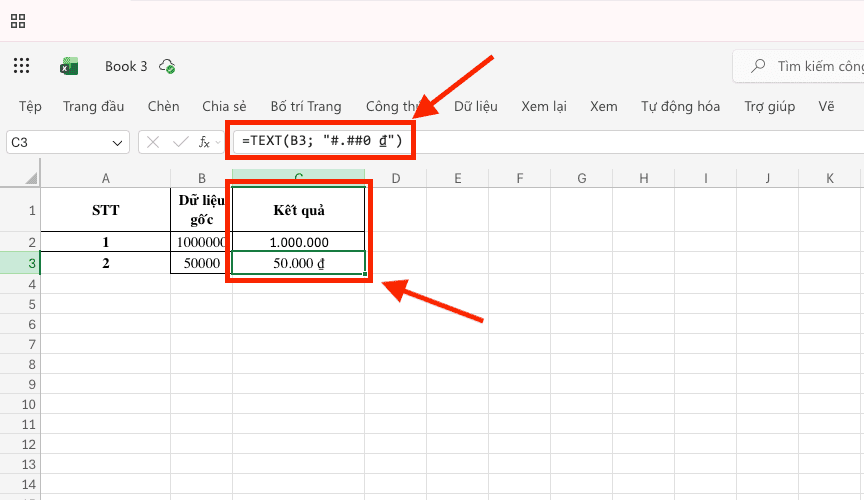The height and width of the screenshot is (500, 864).
Task: Select column B header
Action: (202, 178)
